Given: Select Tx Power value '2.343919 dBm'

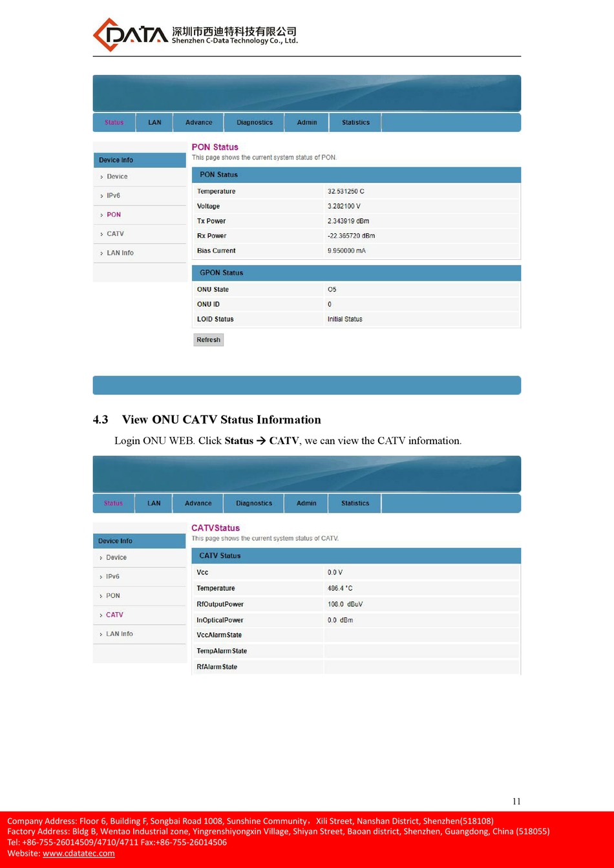Looking at the screenshot, I should 348,221.
